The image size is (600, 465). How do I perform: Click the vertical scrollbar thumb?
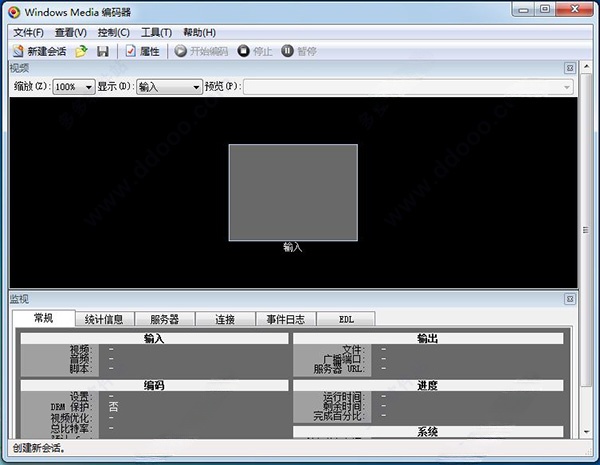[586, 230]
